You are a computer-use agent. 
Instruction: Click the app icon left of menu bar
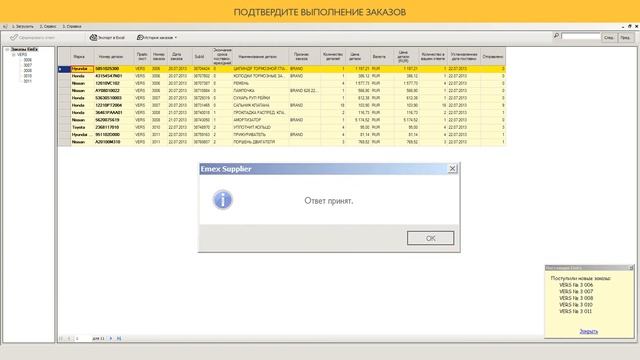coord(5,26)
